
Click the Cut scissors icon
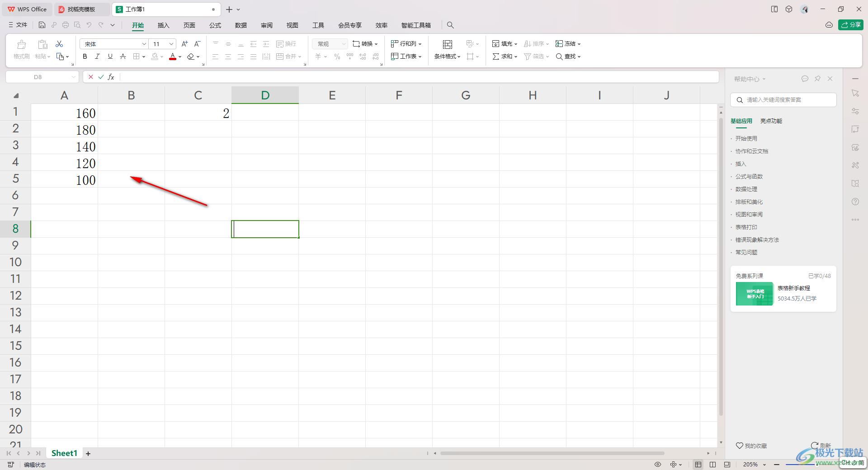click(59, 44)
